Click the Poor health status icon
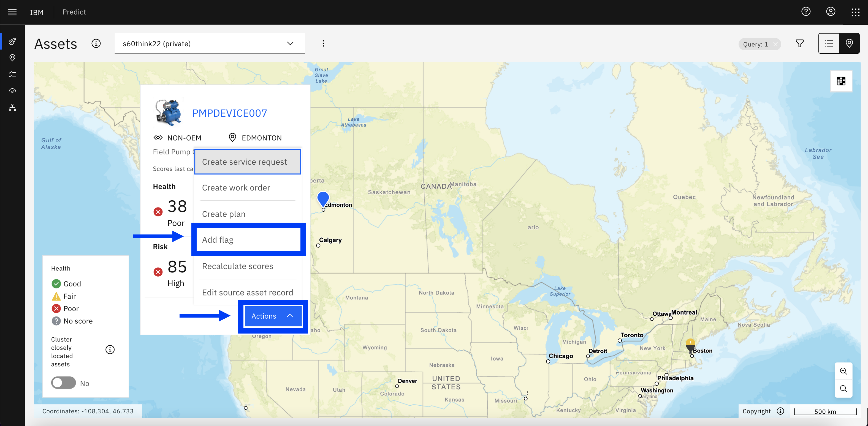Image resolution: width=868 pixels, height=426 pixels. tap(158, 212)
